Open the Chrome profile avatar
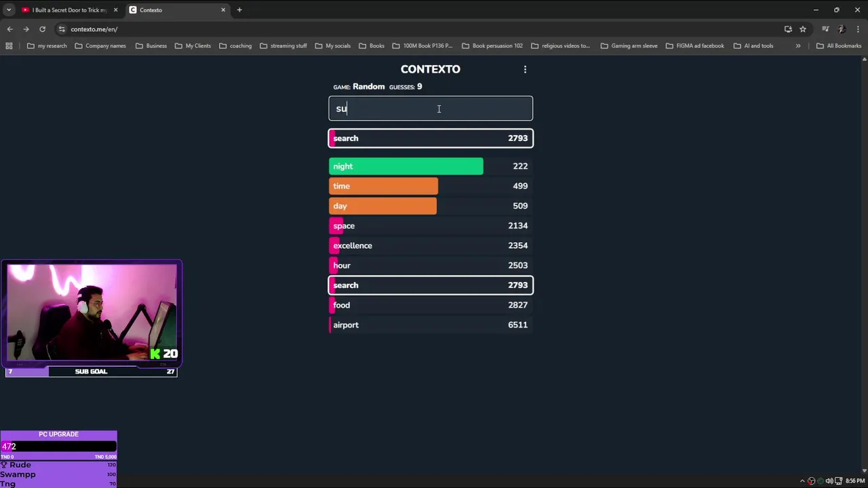 (x=842, y=29)
